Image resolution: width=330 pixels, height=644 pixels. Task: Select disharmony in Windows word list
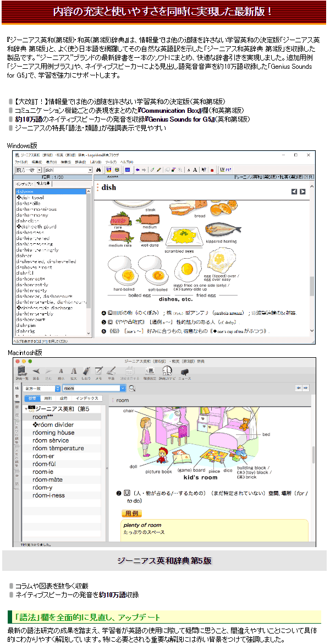pos(32,215)
